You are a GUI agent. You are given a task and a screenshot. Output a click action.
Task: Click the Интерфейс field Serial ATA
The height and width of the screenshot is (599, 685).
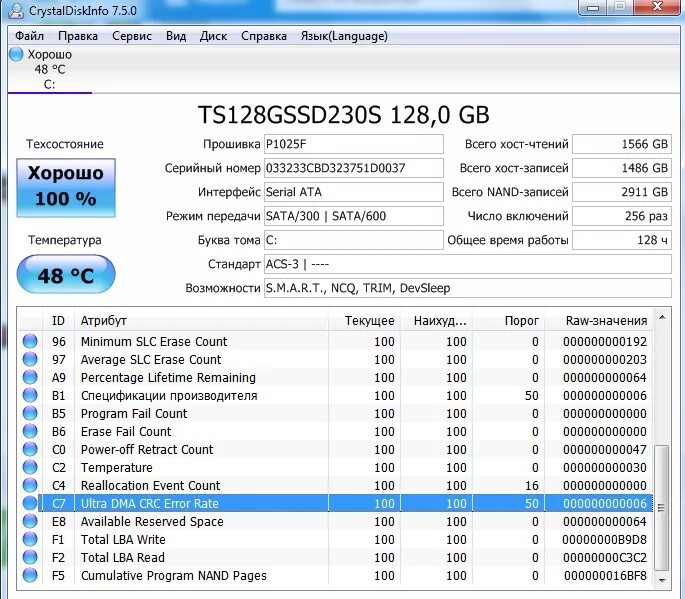point(353,192)
